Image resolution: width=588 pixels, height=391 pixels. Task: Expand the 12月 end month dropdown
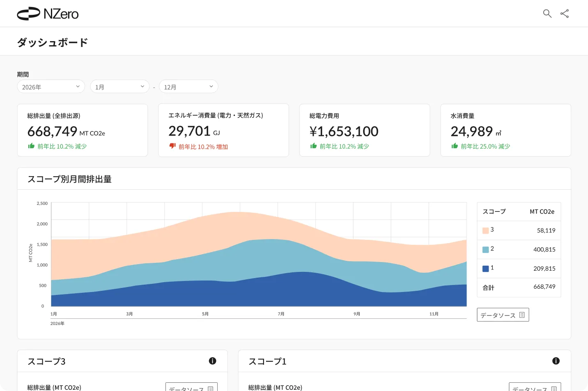[188, 87]
